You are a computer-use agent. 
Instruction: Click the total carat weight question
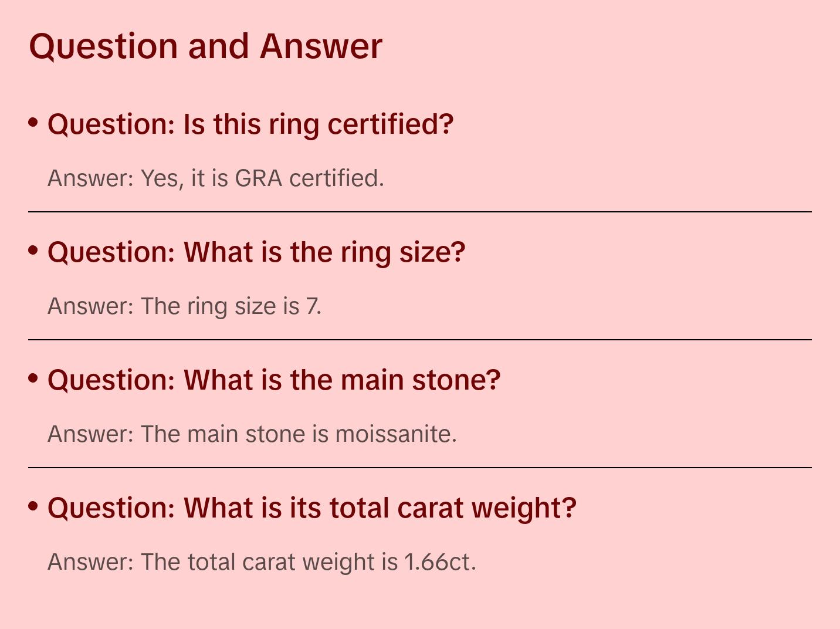(x=312, y=508)
